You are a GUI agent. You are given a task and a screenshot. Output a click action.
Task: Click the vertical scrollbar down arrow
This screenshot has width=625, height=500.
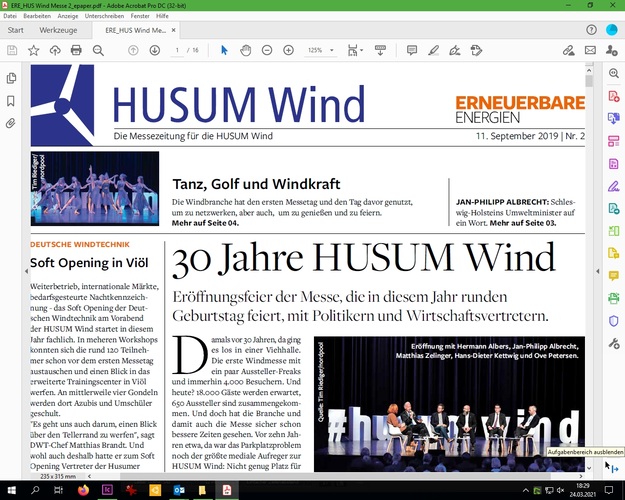point(589,468)
